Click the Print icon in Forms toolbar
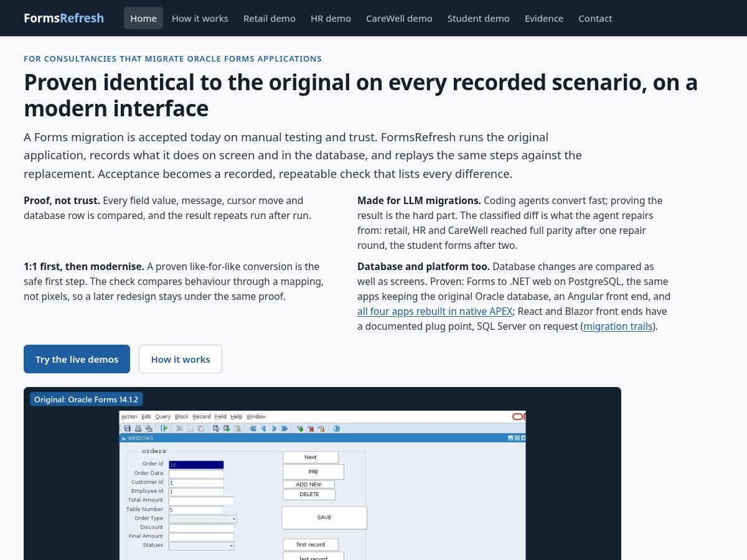Image resolution: width=747 pixels, height=560 pixels. tap(138, 428)
